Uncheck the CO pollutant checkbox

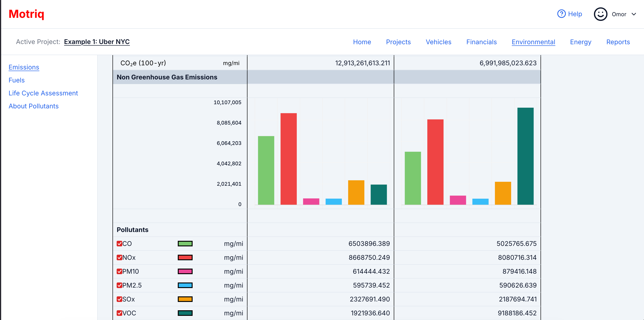119,244
